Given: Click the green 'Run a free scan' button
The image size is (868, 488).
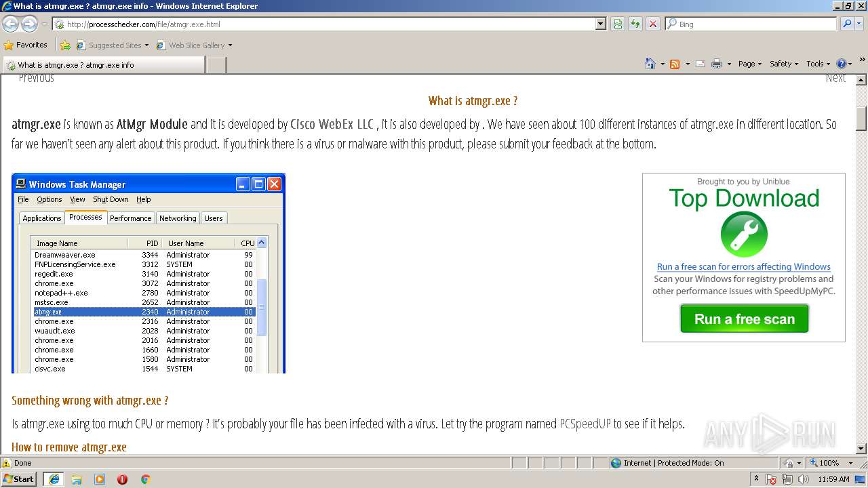Looking at the screenshot, I should pos(744,319).
